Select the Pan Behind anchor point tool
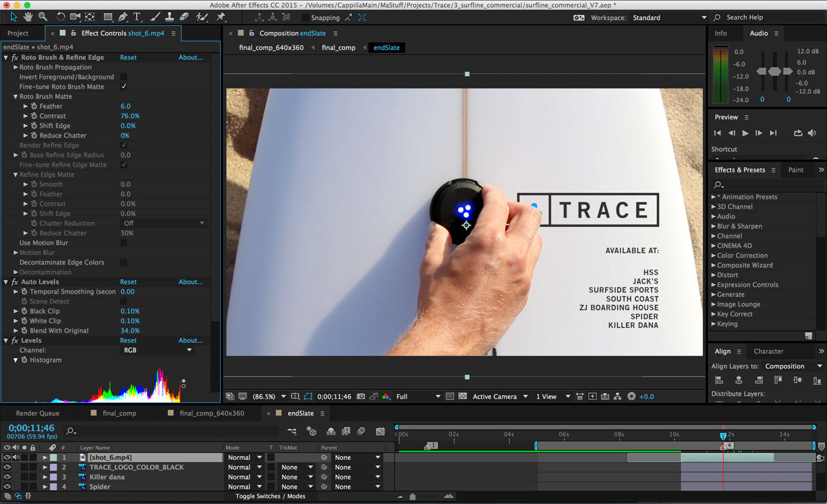The width and height of the screenshot is (827, 504). point(90,17)
